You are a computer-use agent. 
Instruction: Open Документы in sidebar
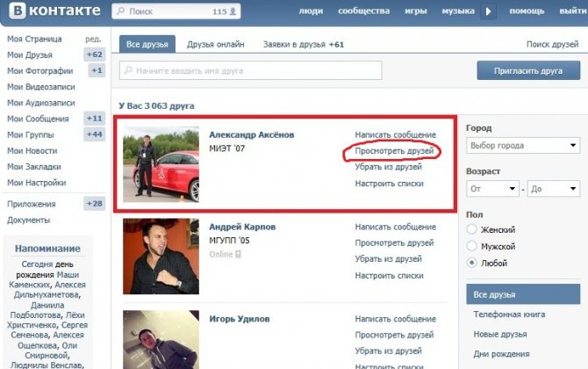(28, 220)
